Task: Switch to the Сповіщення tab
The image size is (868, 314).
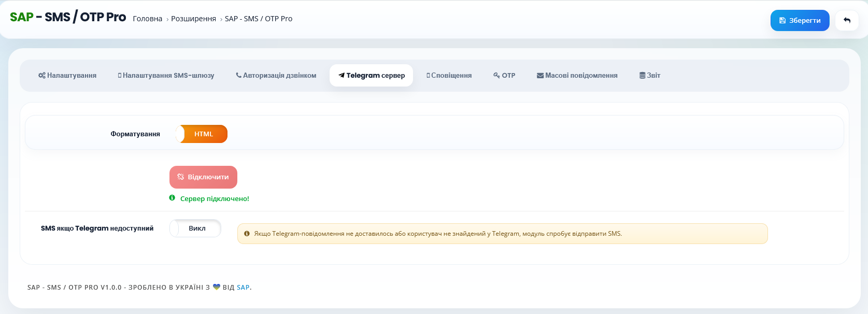Action: coord(449,75)
